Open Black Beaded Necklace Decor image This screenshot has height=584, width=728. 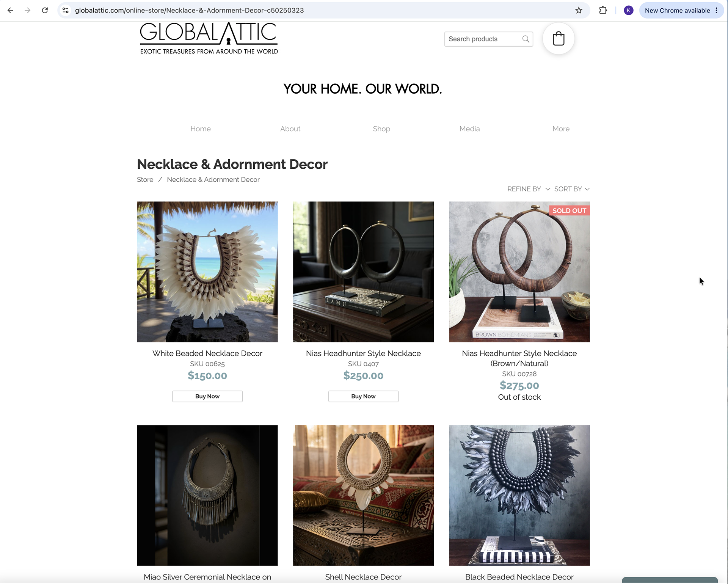click(x=519, y=495)
